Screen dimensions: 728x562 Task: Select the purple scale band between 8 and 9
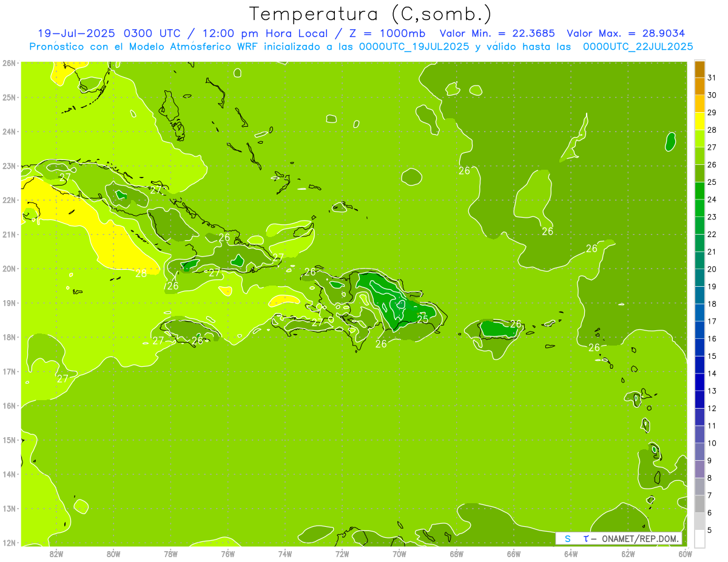coord(699,469)
